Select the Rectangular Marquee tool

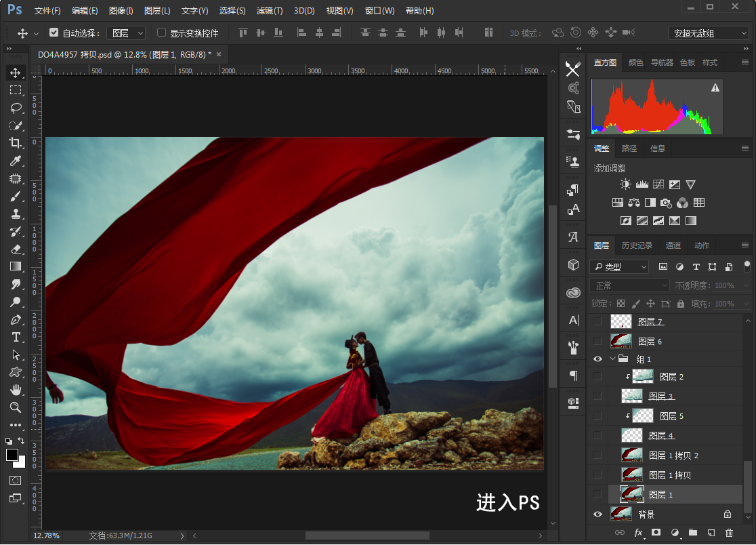[16, 90]
